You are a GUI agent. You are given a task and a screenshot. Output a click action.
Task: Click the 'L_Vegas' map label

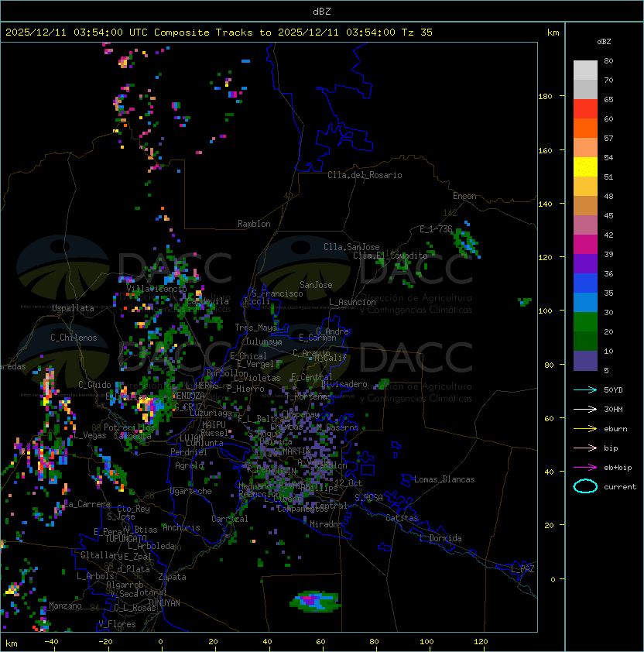[90, 435]
